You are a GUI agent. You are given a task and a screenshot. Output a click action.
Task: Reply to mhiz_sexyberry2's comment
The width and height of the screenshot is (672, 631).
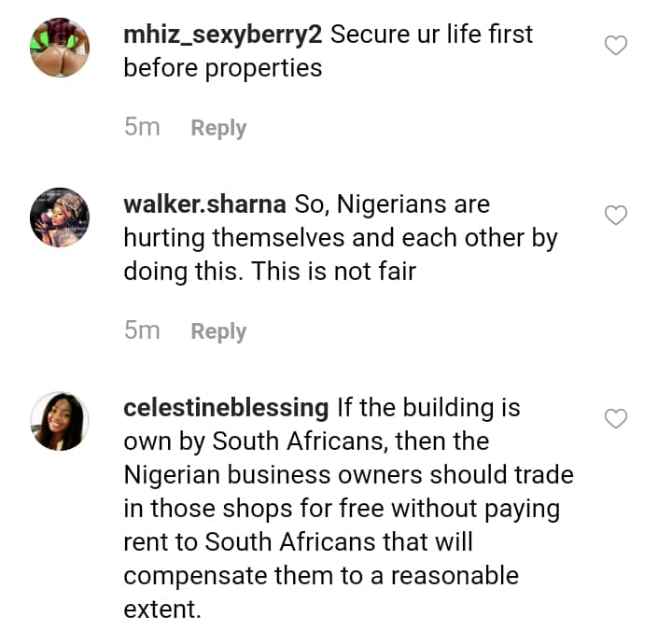tap(218, 128)
